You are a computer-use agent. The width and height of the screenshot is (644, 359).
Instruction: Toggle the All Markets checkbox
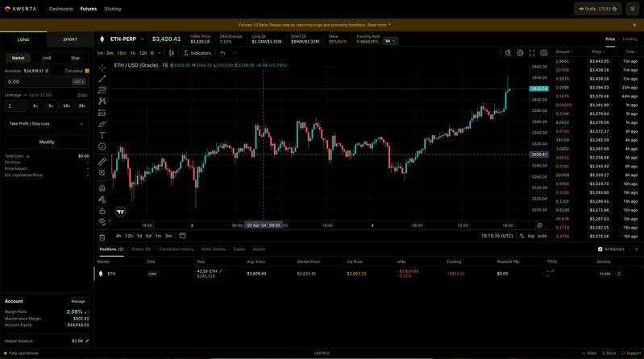click(600, 249)
